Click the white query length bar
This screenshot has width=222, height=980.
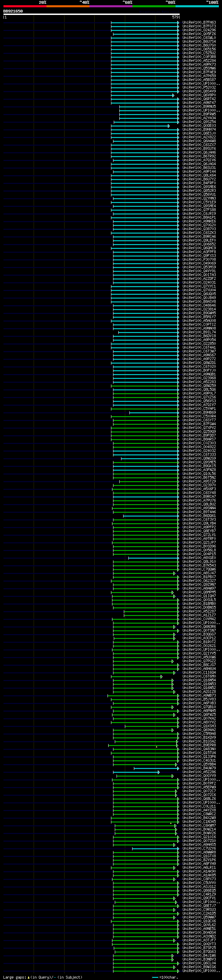coord(92,15)
